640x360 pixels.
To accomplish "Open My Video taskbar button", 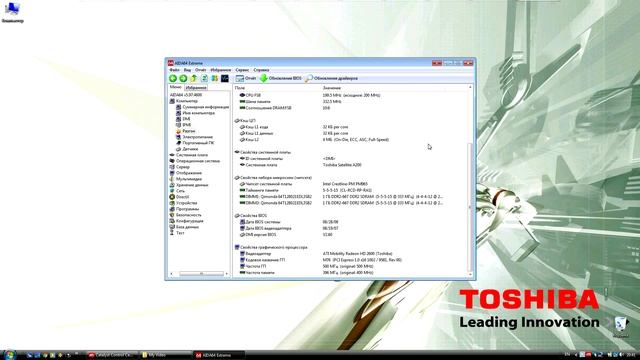I will [165, 355].
